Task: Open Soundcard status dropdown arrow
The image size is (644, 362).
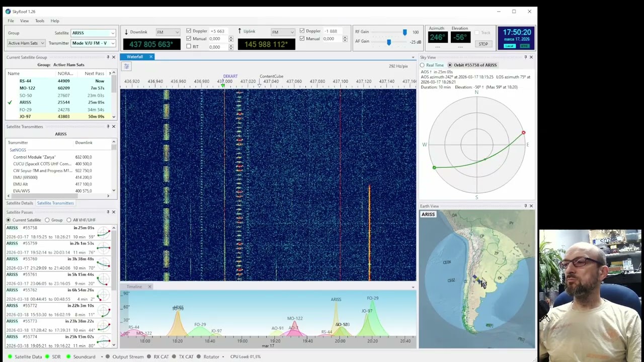Action: (x=101, y=356)
